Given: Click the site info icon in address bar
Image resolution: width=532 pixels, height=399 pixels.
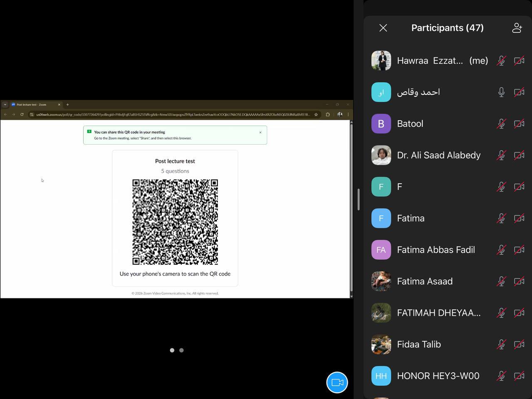Looking at the screenshot, I should point(32,114).
